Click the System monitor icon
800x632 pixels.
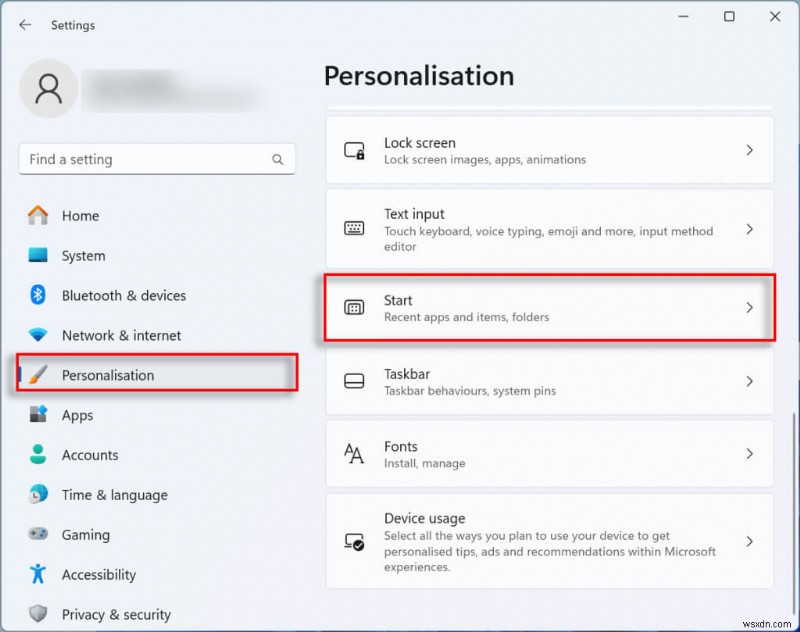[38, 255]
